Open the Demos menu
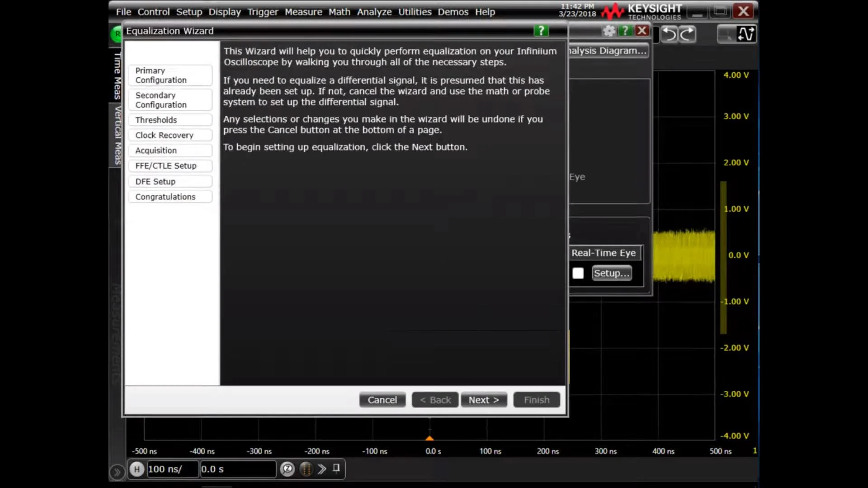The height and width of the screenshot is (488, 868). (453, 12)
